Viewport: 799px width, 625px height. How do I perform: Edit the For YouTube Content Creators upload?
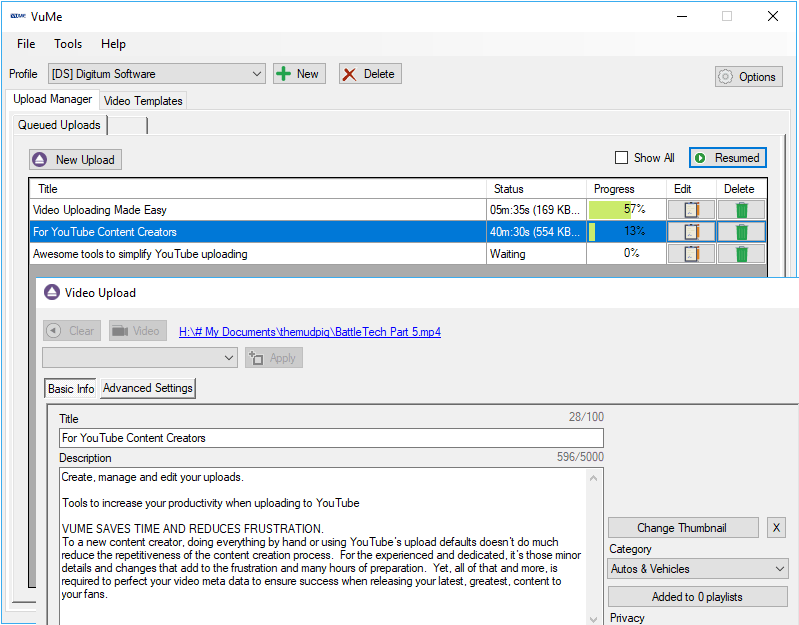691,232
